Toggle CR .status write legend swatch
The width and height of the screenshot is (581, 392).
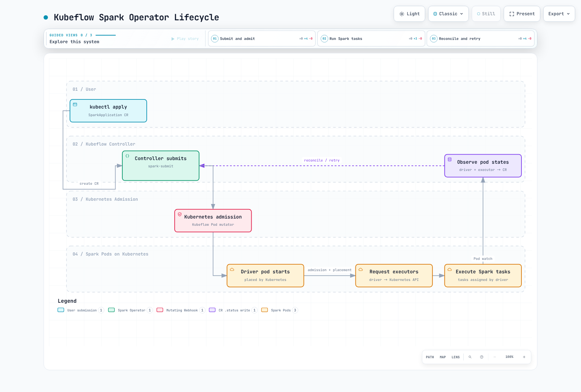pyautogui.click(x=212, y=310)
